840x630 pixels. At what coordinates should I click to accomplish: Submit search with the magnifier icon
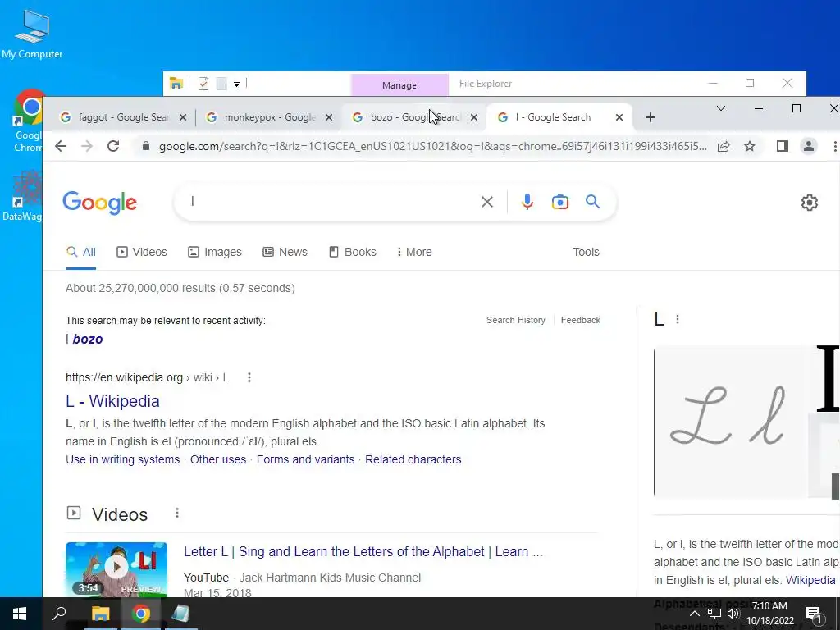592,202
